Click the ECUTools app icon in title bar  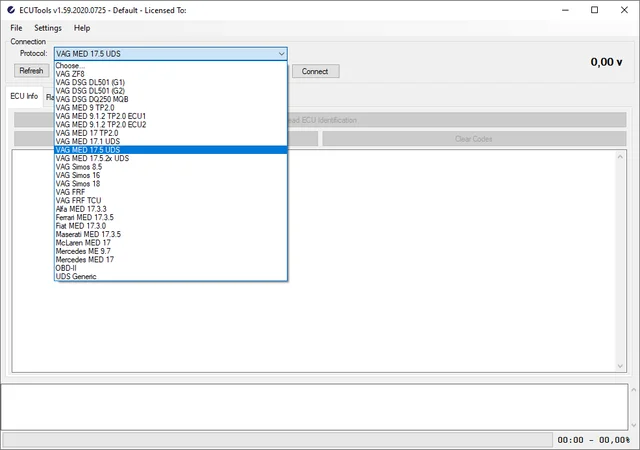click(x=10, y=9)
